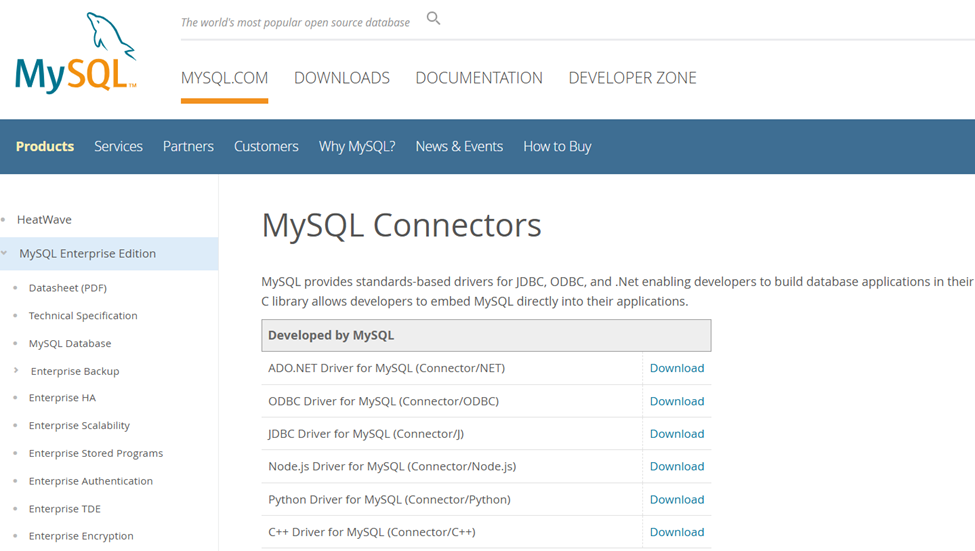Click 'C++ Driver for MySQL' row text

tap(372, 532)
